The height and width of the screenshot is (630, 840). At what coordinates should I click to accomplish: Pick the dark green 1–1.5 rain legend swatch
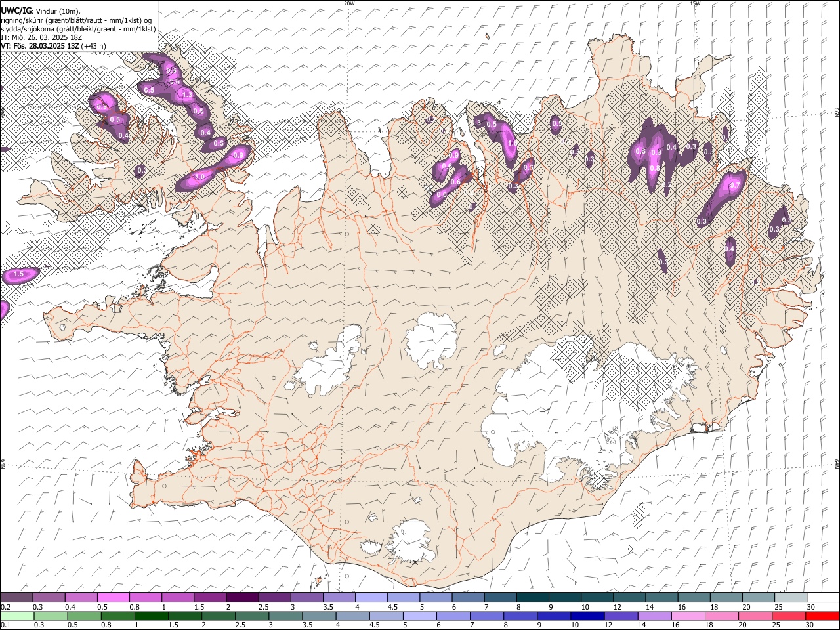[x=151, y=616]
